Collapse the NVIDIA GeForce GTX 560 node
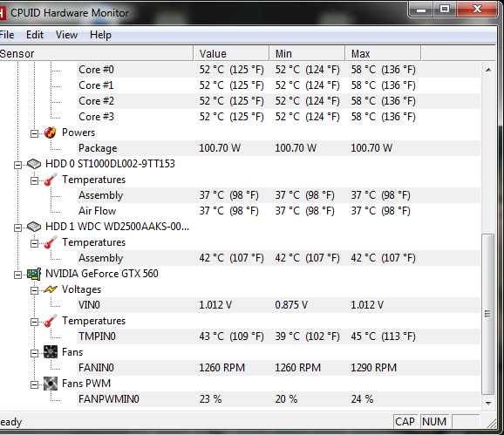Viewport: 504px width, 435px height. pos(17,275)
